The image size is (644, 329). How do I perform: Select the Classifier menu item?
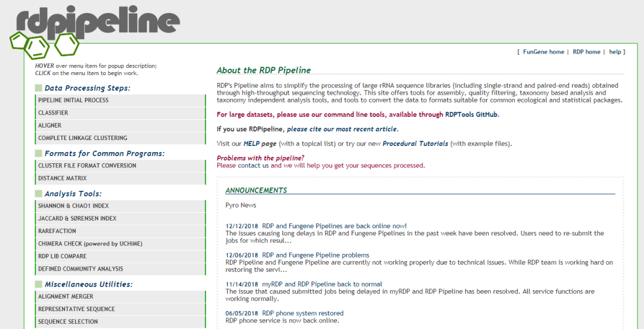point(120,113)
